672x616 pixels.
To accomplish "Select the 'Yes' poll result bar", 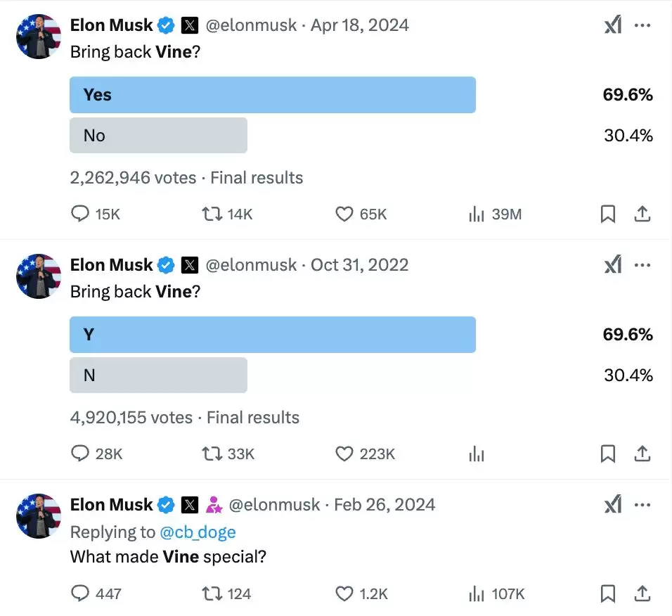I will click(273, 95).
